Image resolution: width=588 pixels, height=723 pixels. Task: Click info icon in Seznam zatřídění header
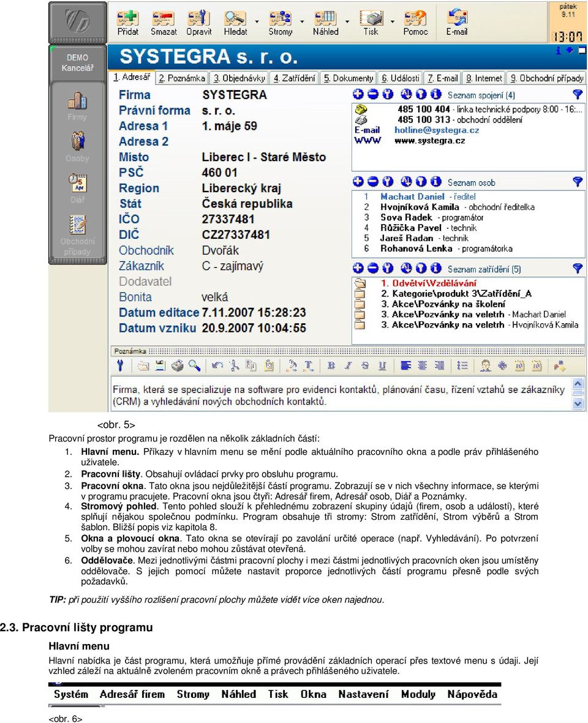click(436, 268)
